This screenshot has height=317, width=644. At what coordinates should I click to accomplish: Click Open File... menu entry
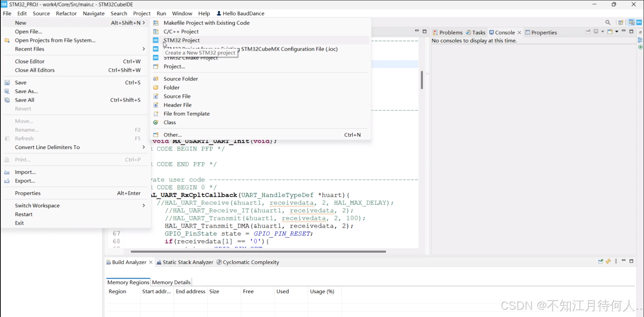click(75, 32)
